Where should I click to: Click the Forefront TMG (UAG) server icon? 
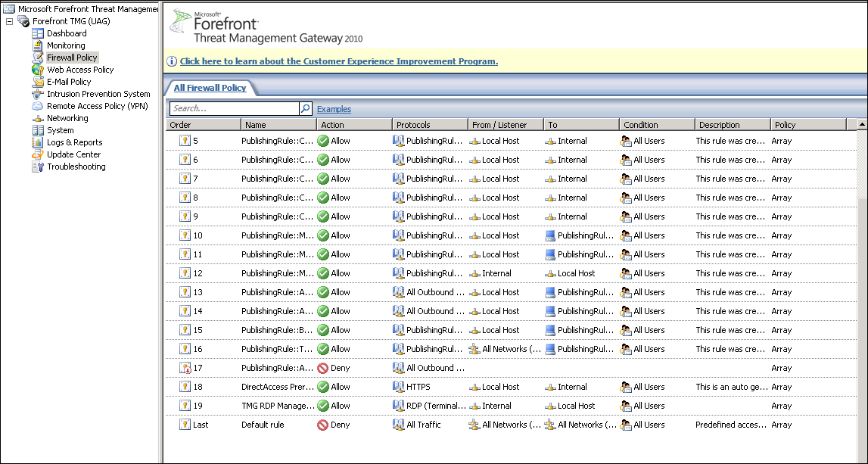23,21
